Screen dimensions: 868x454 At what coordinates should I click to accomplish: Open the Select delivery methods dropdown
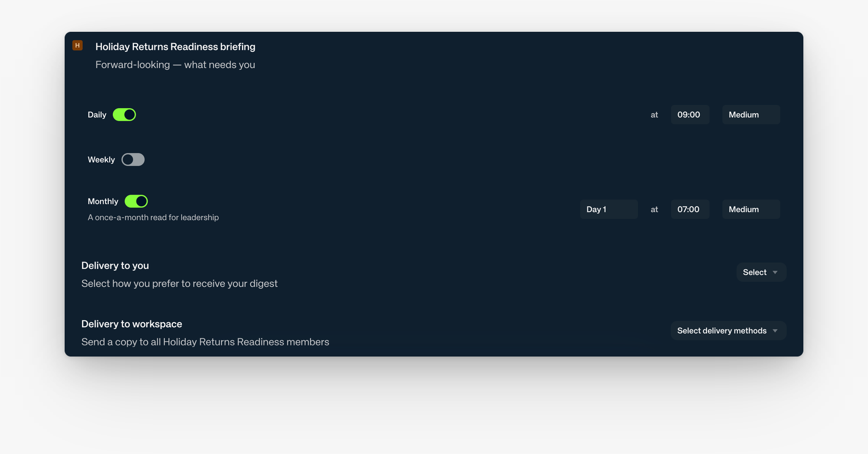[728, 331]
